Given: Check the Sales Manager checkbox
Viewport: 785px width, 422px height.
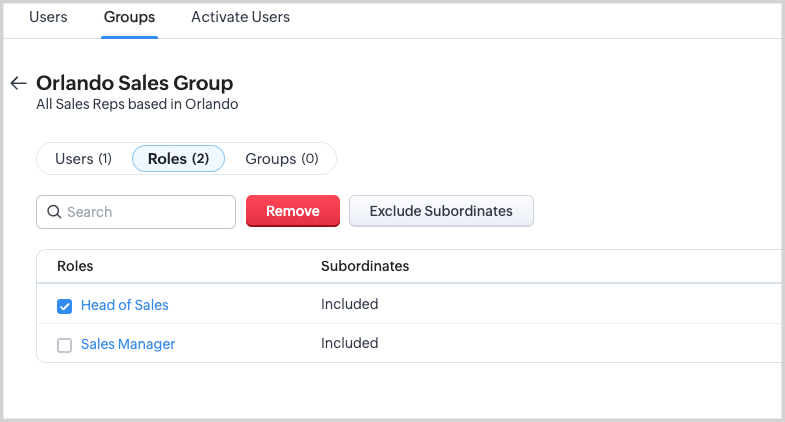Looking at the screenshot, I should (x=64, y=345).
